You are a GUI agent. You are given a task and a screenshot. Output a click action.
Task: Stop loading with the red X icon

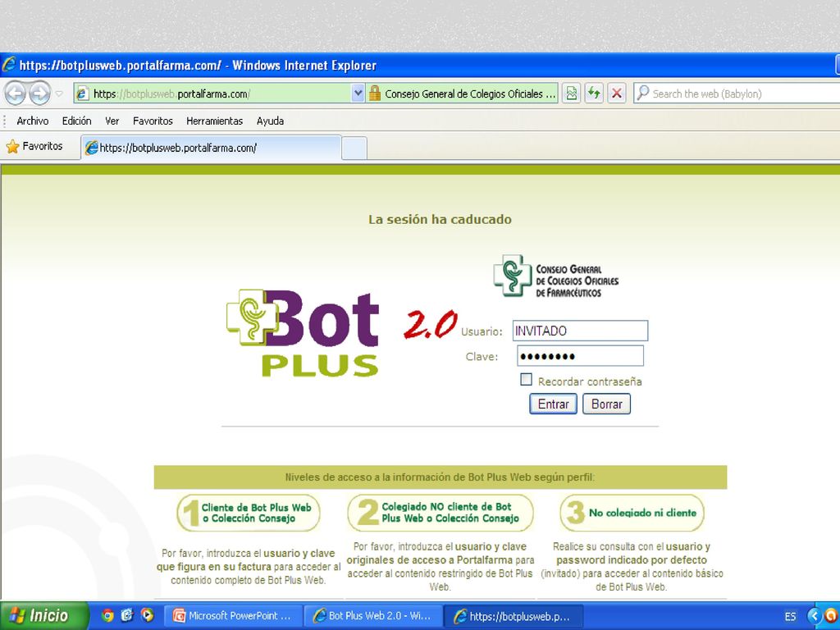(x=617, y=94)
